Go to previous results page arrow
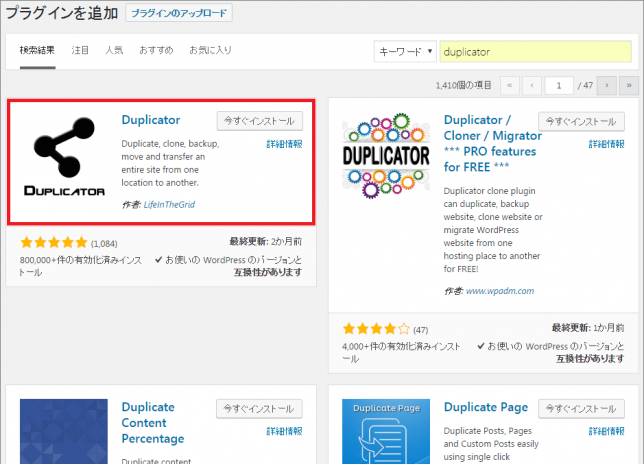Screen dimensions: 644x464 pos(532,86)
